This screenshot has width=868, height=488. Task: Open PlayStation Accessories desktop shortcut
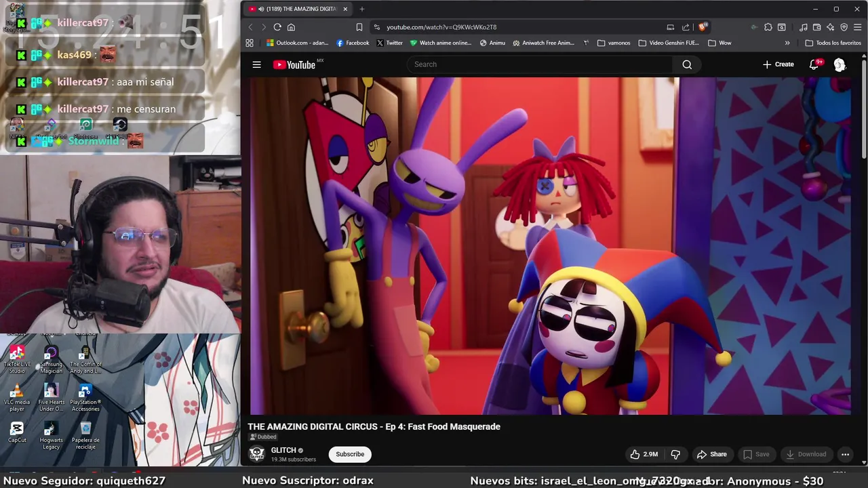pyautogui.click(x=85, y=397)
